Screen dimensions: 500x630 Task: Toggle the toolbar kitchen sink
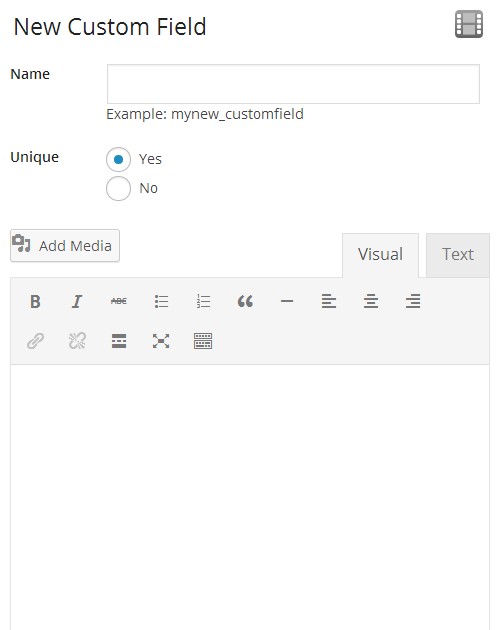pyautogui.click(x=203, y=341)
